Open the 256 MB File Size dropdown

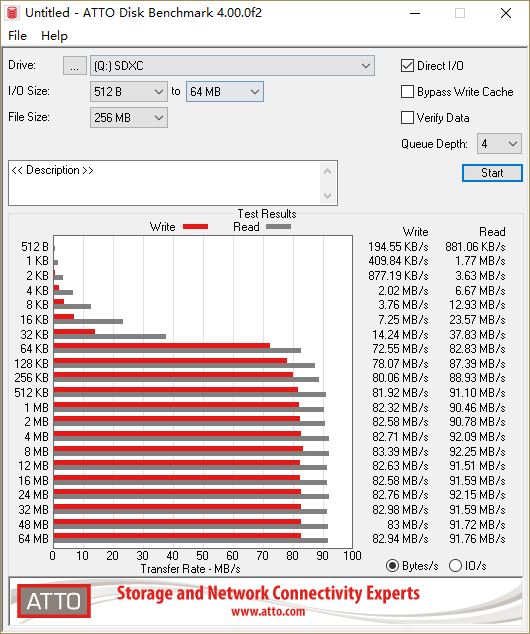[129, 118]
